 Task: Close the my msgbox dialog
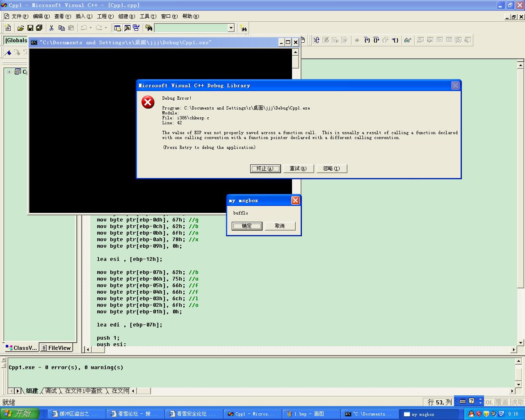(x=295, y=200)
